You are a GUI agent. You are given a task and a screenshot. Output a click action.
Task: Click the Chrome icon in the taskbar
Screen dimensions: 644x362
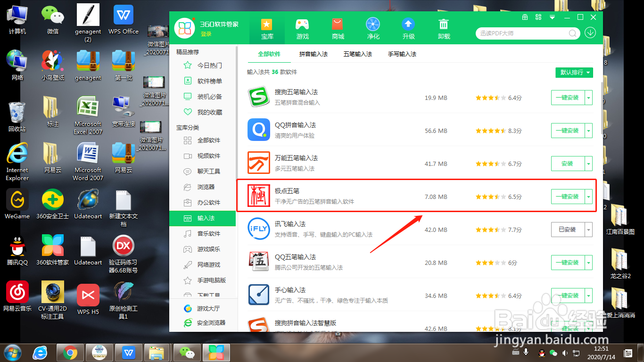[70, 352]
